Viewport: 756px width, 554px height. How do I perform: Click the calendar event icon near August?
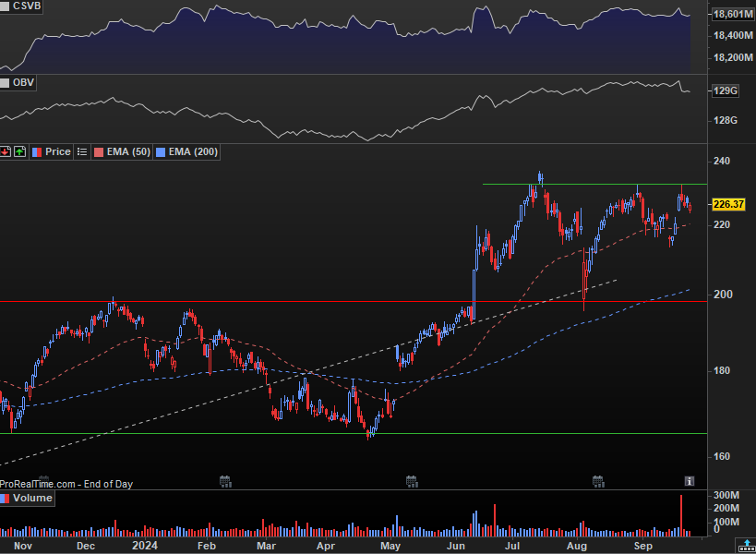[598, 480]
